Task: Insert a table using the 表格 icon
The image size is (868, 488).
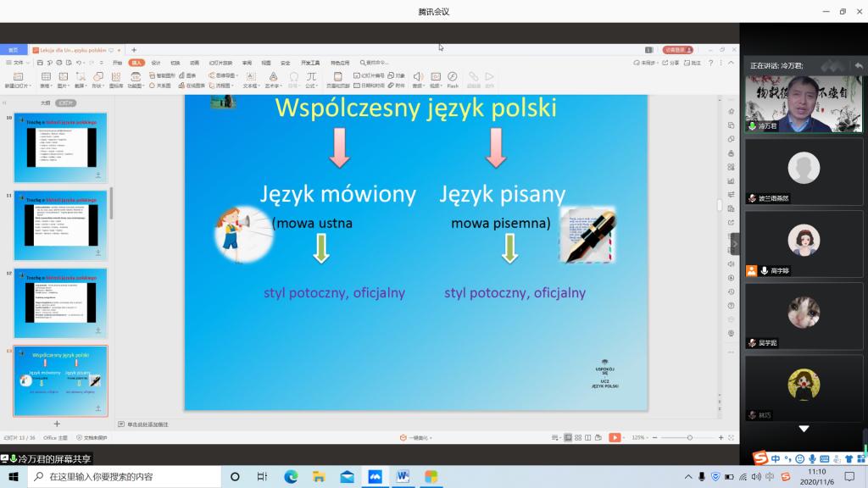Action: click(46, 77)
